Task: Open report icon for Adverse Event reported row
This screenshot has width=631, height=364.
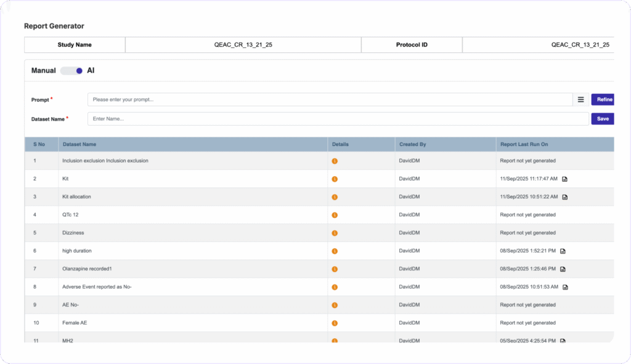Action: (564, 287)
